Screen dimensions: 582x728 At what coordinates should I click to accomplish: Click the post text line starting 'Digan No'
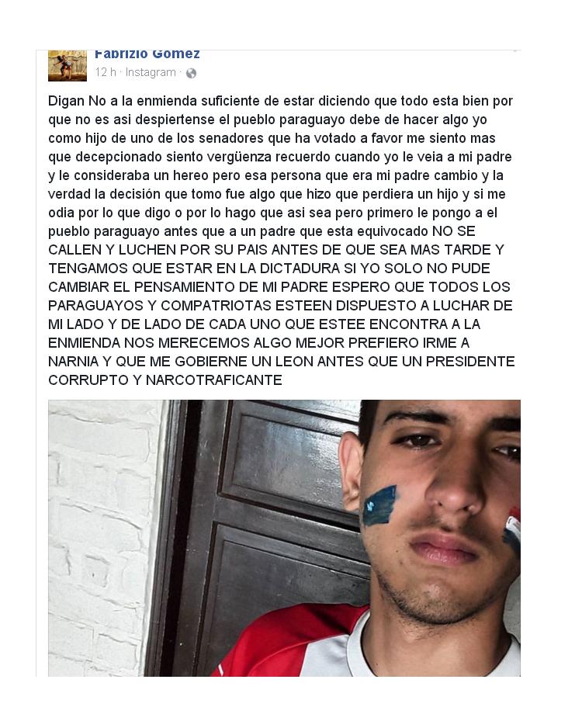tap(280, 101)
